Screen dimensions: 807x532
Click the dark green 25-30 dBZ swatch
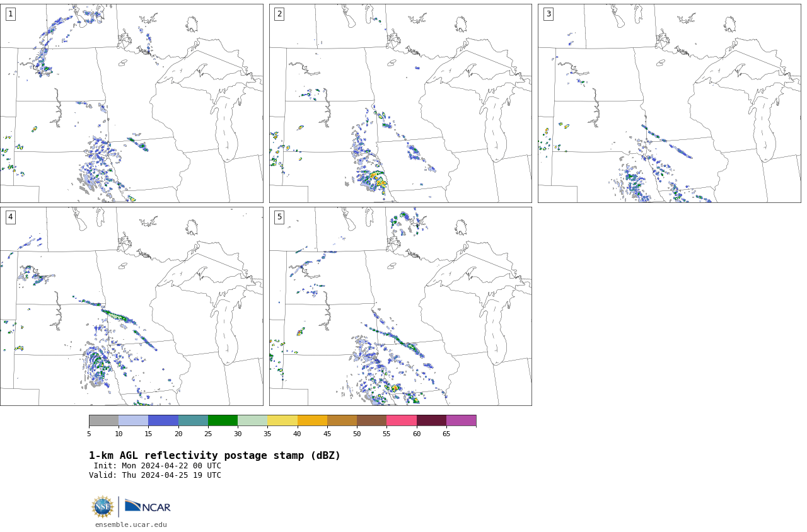tap(223, 420)
